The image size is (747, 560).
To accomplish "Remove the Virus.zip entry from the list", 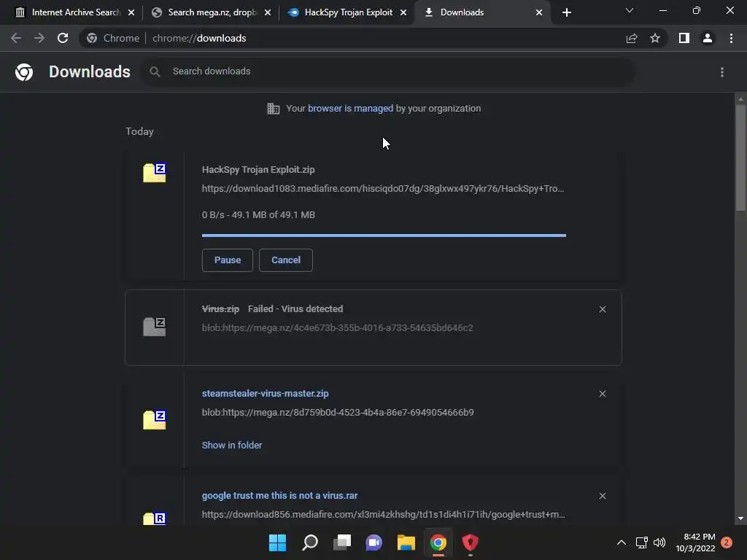I will coord(603,309).
